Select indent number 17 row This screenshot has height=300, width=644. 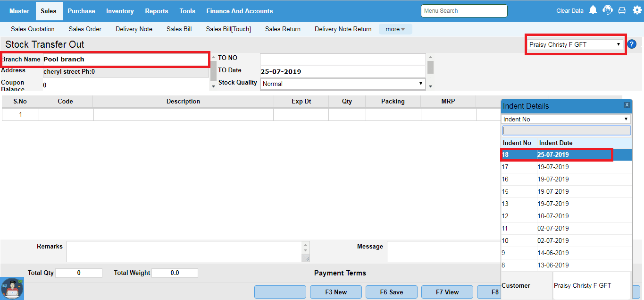pos(566,167)
